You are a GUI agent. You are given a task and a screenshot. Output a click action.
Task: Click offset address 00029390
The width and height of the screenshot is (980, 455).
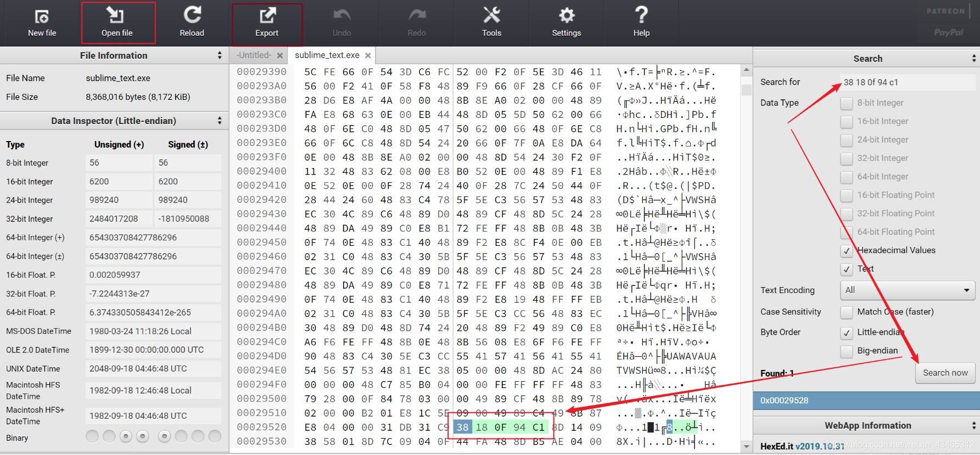262,72
